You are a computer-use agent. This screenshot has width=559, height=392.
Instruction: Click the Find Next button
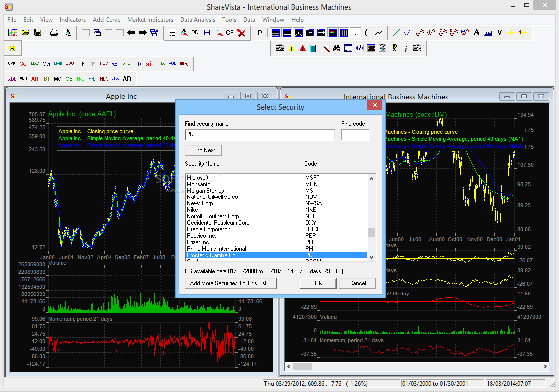(203, 150)
